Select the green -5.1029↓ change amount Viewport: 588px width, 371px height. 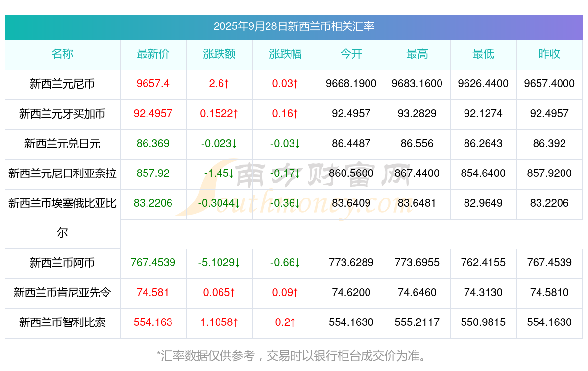pyautogui.click(x=219, y=263)
